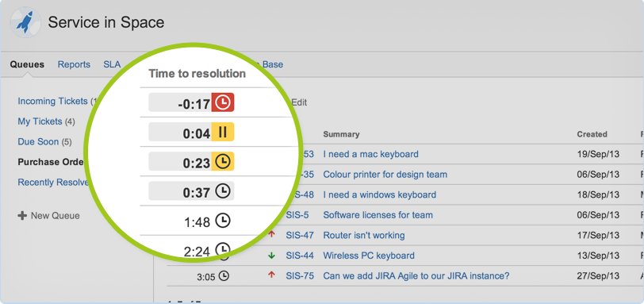Click the 18/Sep/13 created date
The height and width of the screenshot is (304, 644).
tap(598, 194)
